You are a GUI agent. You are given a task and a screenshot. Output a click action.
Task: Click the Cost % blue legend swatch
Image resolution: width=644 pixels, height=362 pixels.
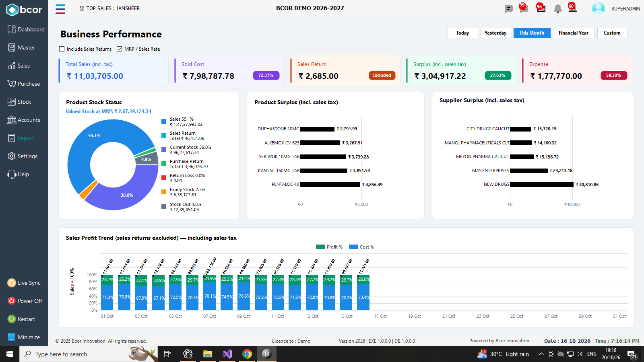[x=353, y=247]
